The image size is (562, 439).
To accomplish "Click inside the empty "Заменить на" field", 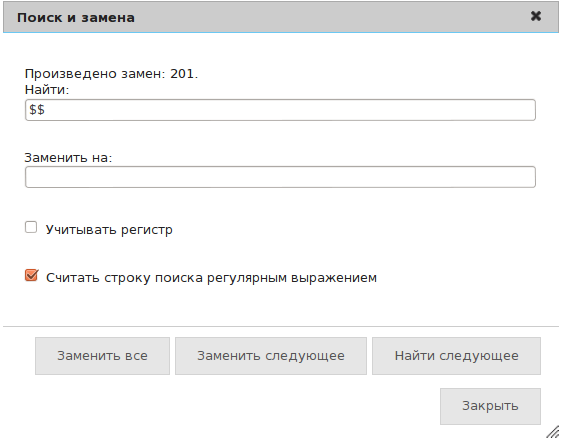I will click(x=280, y=177).
